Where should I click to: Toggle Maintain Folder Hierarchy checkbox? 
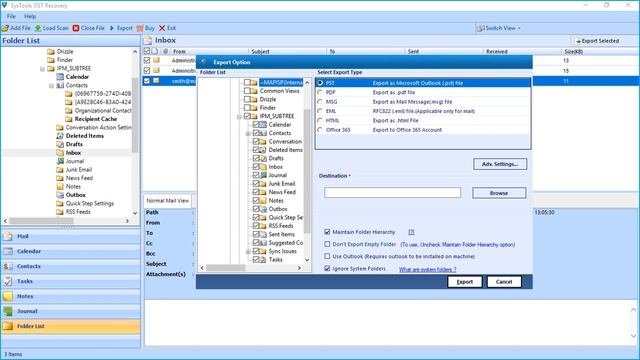327,232
